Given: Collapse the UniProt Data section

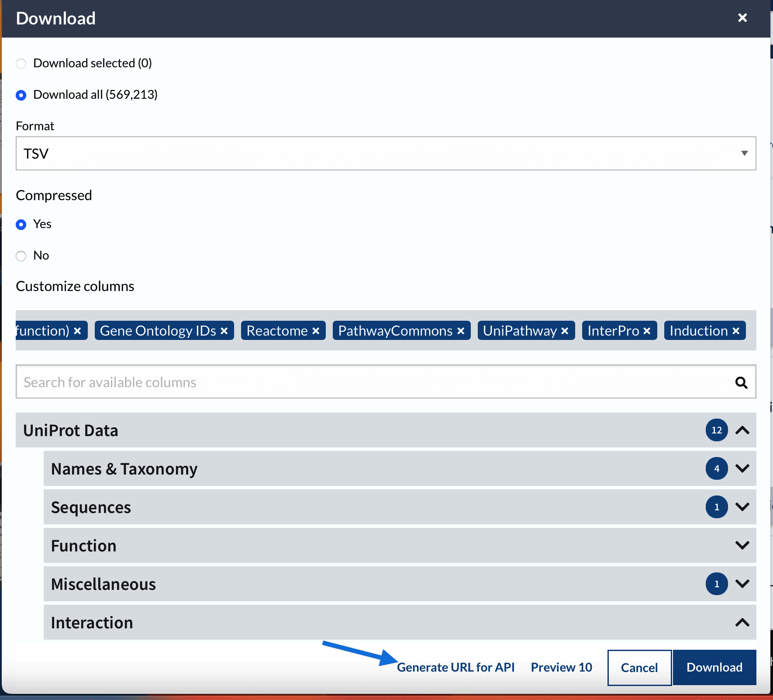Looking at the screenshot, I should pos(742,430).
